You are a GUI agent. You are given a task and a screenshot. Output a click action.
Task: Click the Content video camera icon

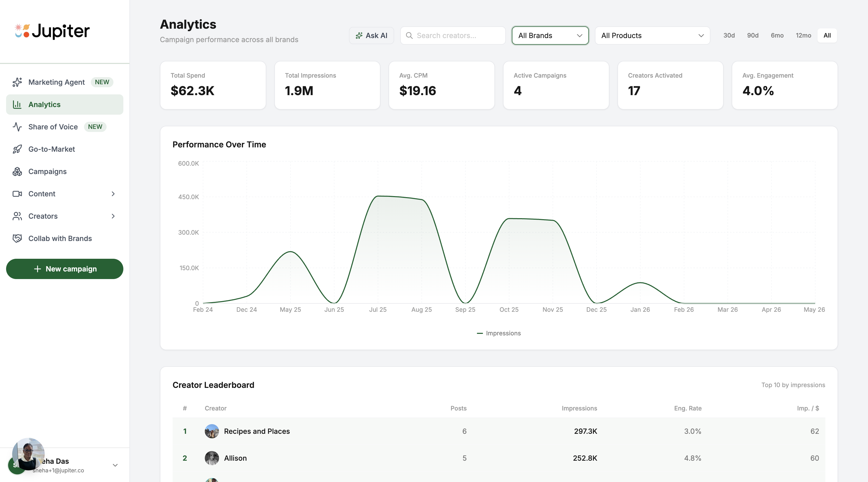tap(17, 194)
